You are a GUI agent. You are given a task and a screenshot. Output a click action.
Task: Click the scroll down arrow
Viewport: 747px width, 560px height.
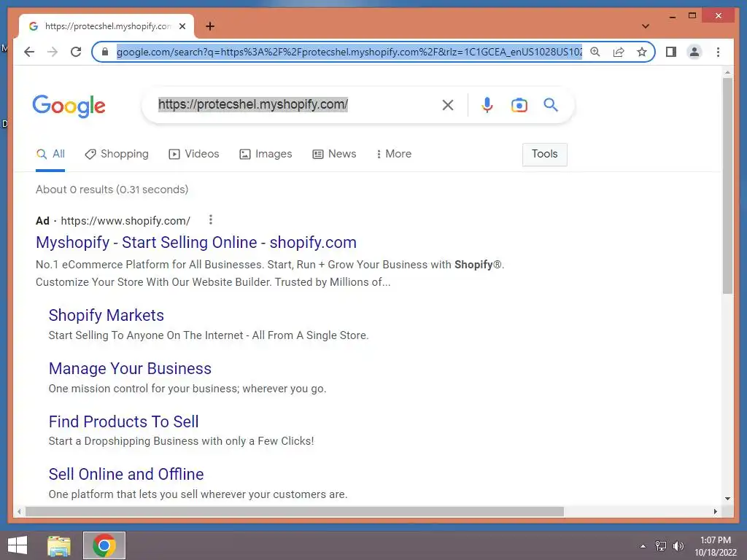(x=727, y=499)
